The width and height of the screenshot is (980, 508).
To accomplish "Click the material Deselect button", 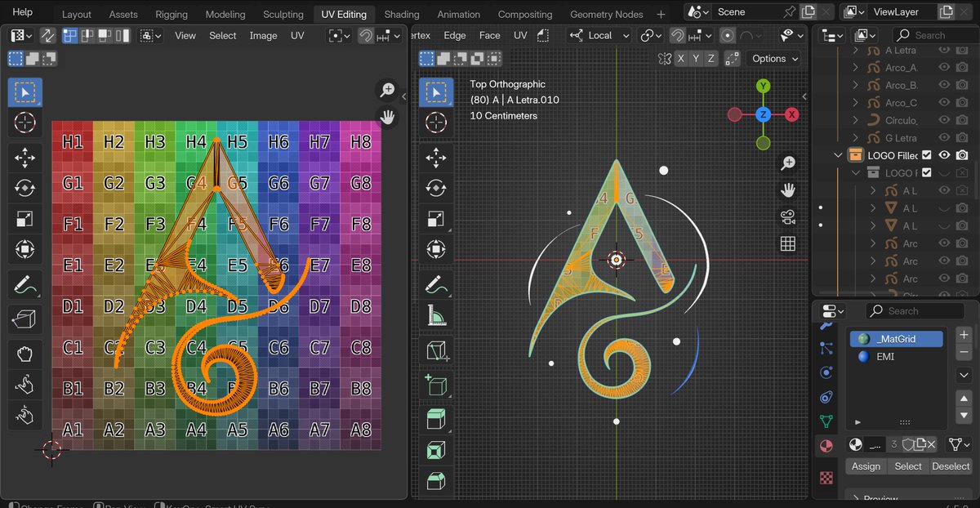I will click(x=951, y=466).
